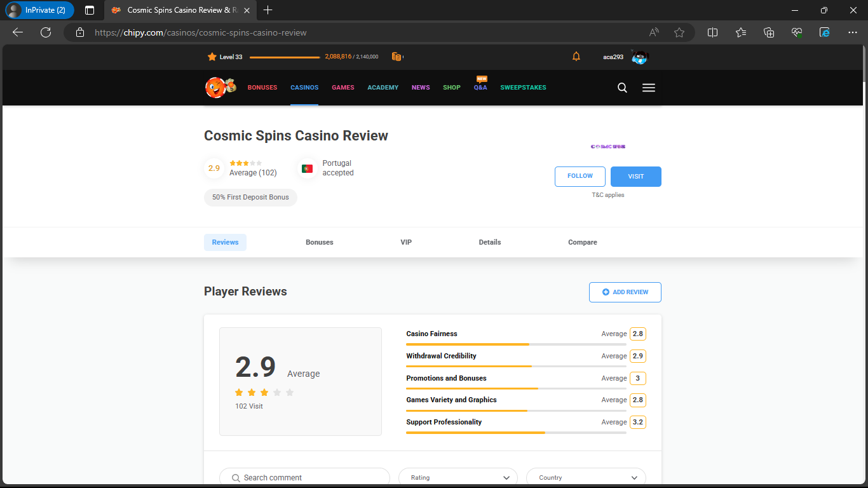Open the site search magnifier icon

point(622,88)
